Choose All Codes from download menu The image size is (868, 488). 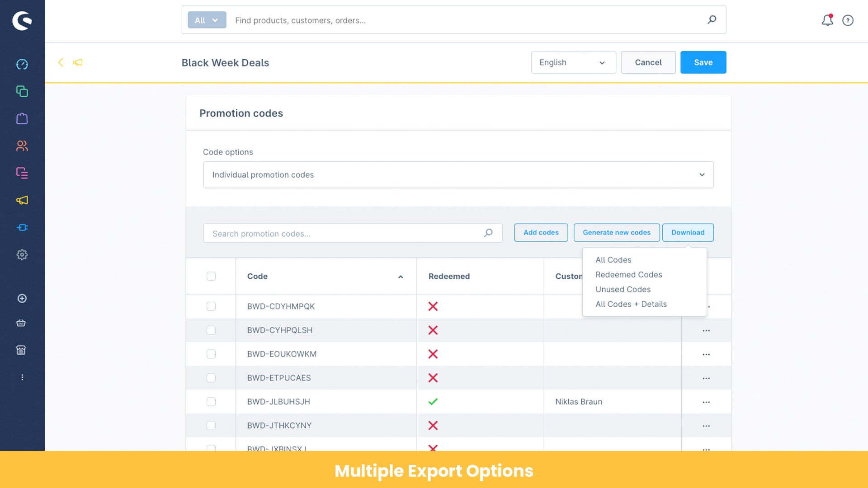pos(613,260)
